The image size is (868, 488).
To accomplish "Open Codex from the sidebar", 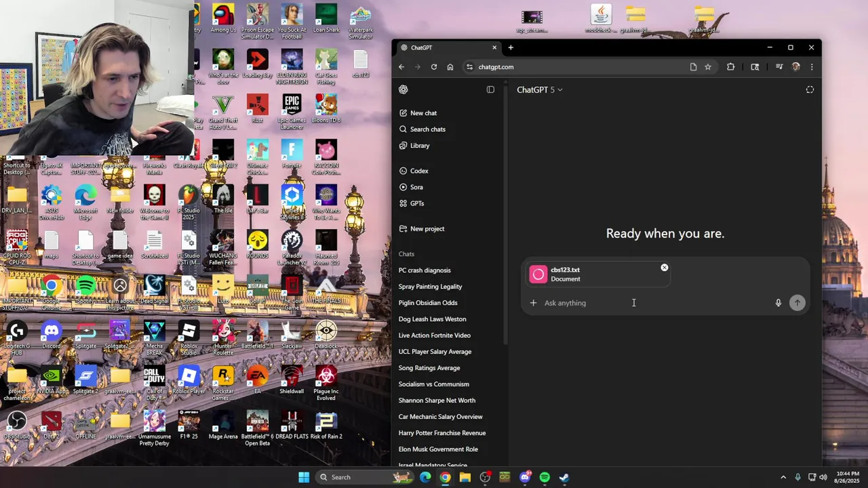I will point(414,171).
